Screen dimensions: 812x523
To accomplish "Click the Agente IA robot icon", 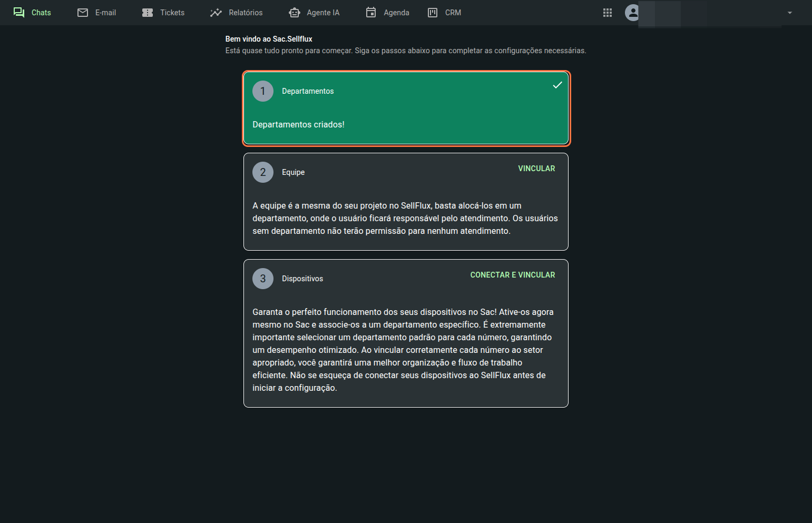I will tap(295, 13).
